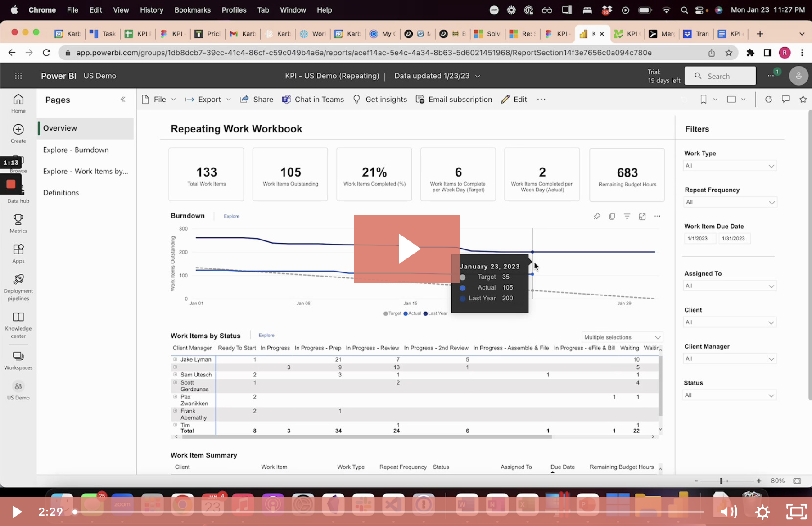This screenshot has width=812, height=526.
Task: Click the Explore link next to Burndown
Action: click(x=231, y=216)
